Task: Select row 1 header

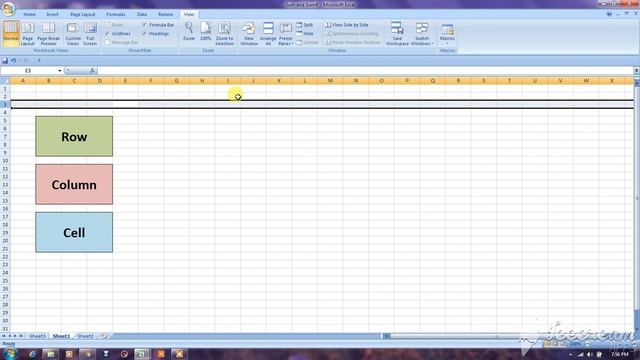Action: pos(5,89)
